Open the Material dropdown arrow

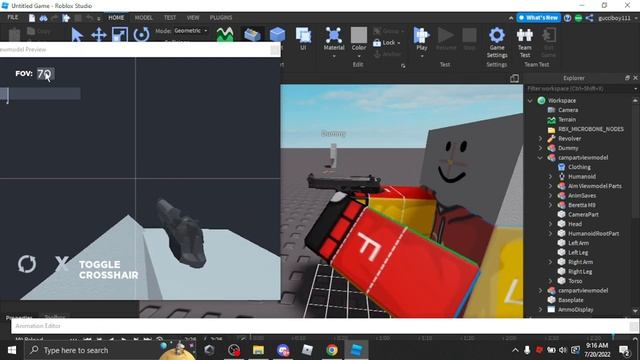[334, 56]
